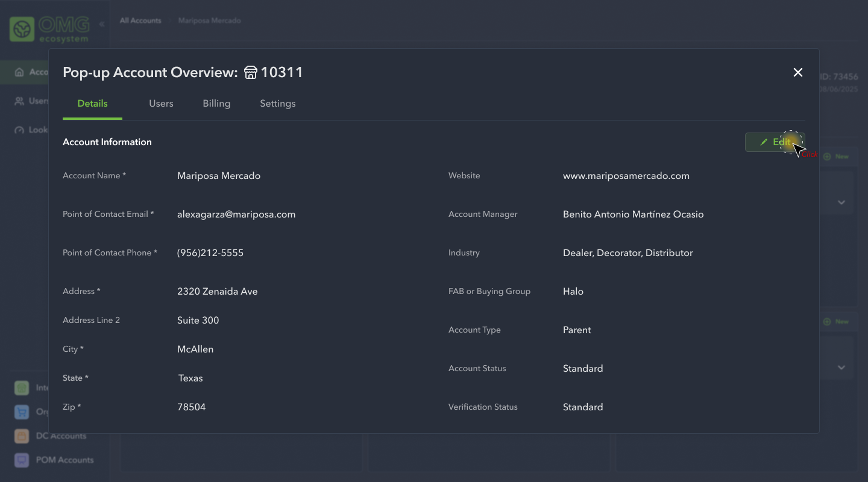
Task: Click the upper New button behind the dialog
Action: pyautogui.click(x=837, y=156)
